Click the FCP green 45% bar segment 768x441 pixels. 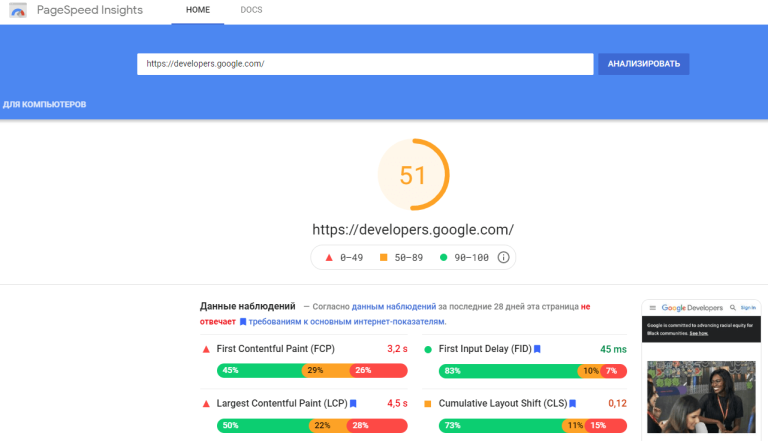click(260, 370)
